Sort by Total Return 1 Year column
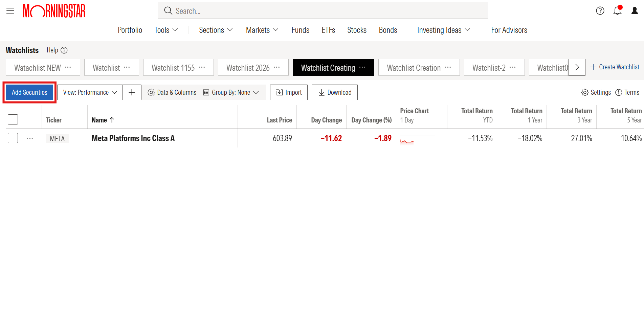 527,115
